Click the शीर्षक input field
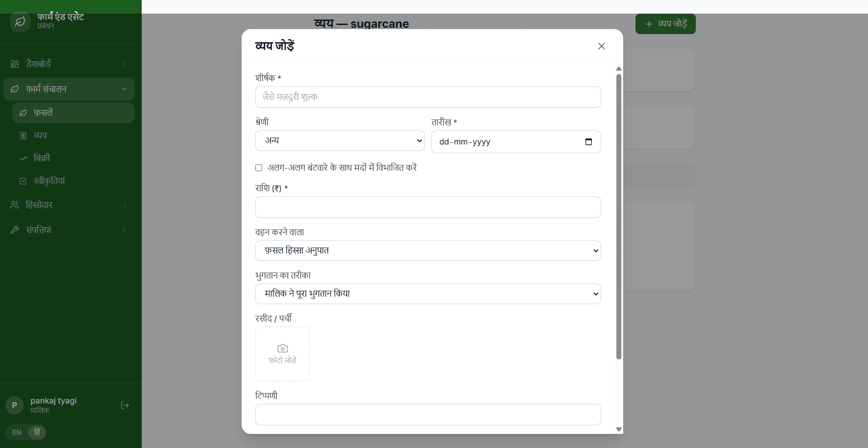Image resolution: width=868 pixels, height=448 pixels. click(428, 97)
